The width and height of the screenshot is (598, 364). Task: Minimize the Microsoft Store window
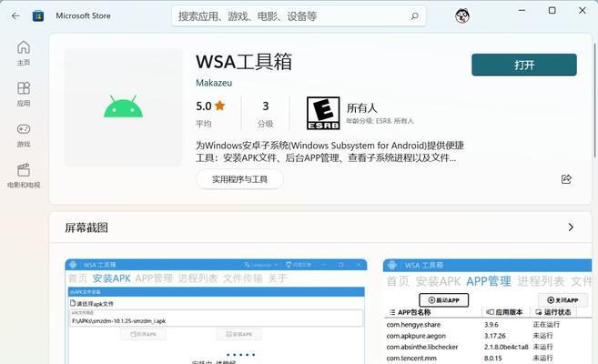(522, 10)
